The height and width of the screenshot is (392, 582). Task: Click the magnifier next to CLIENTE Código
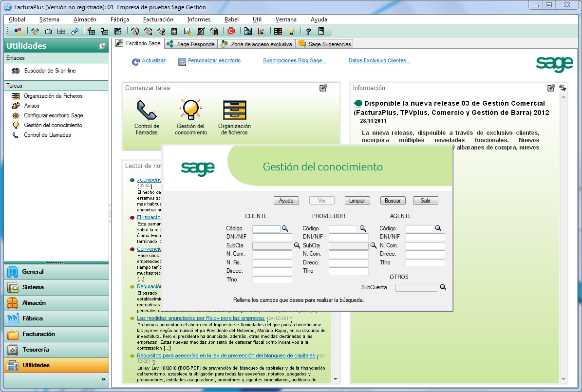click(x=285, y=229)
